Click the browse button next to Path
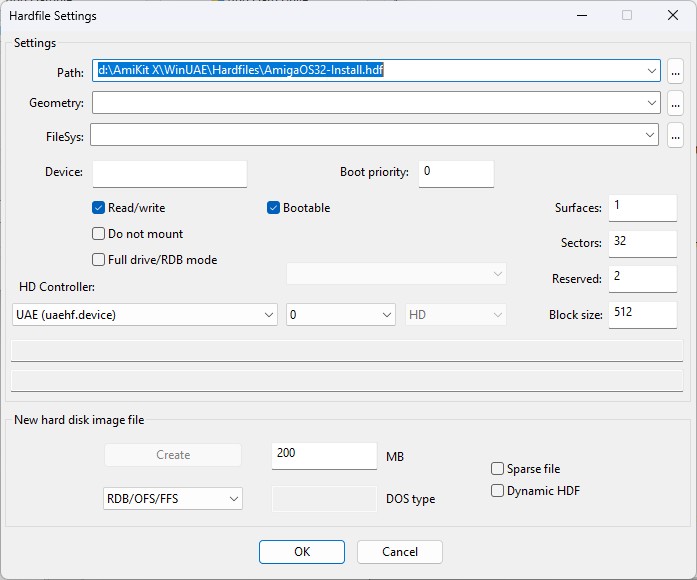697x580 pixels. click(x=676, y=71)
